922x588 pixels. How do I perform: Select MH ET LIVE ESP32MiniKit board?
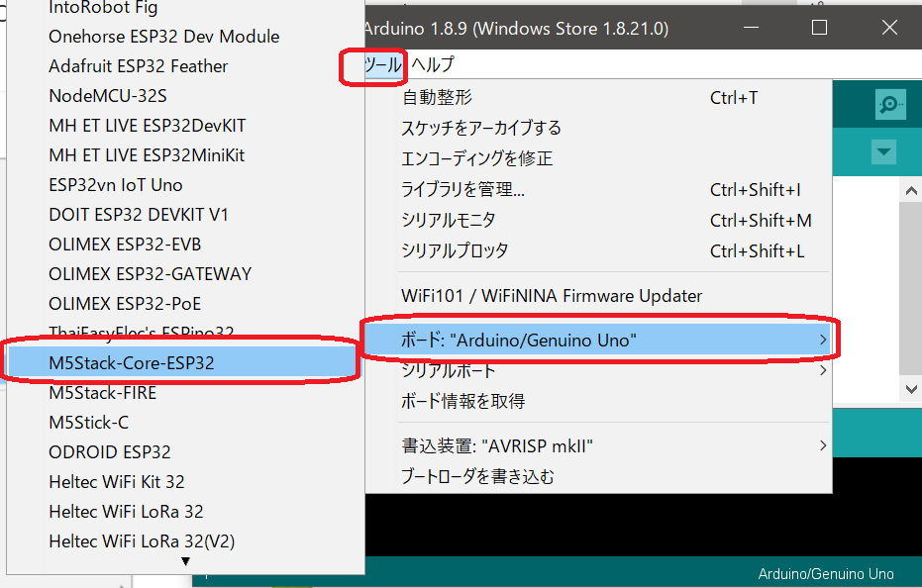(x=185, y=155)
